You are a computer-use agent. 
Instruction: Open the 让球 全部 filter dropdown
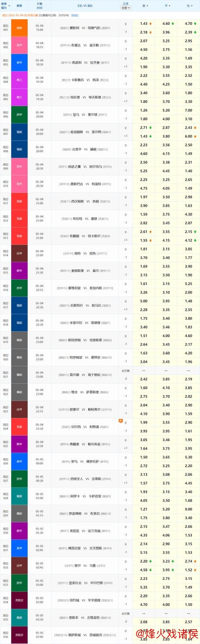[125, 8]
